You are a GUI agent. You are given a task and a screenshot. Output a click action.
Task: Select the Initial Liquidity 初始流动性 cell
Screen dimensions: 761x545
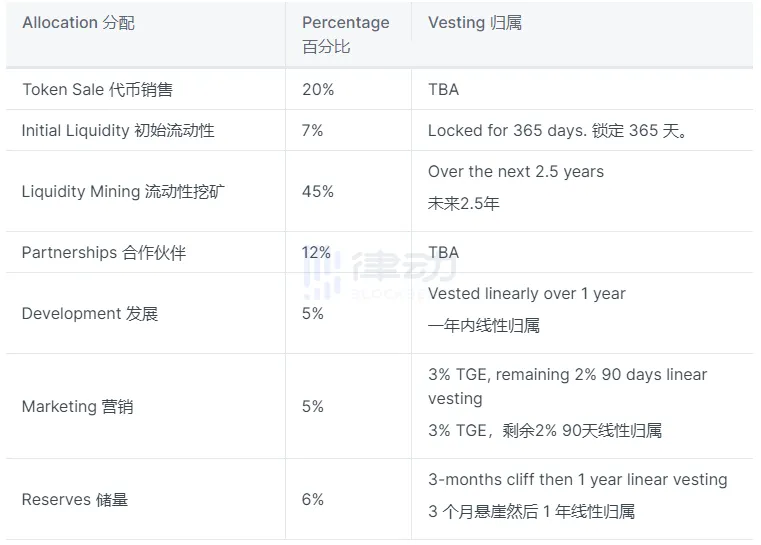pyautogui.click(x=118, y=131)
